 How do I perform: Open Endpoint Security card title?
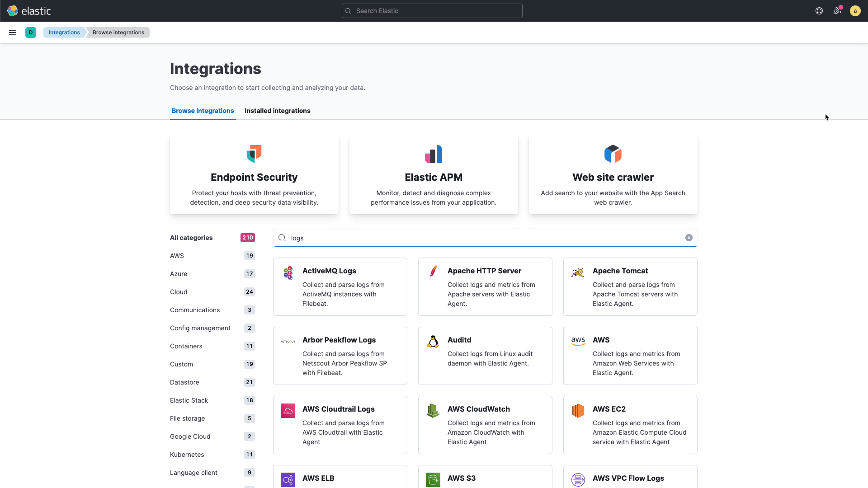point(254,177)
